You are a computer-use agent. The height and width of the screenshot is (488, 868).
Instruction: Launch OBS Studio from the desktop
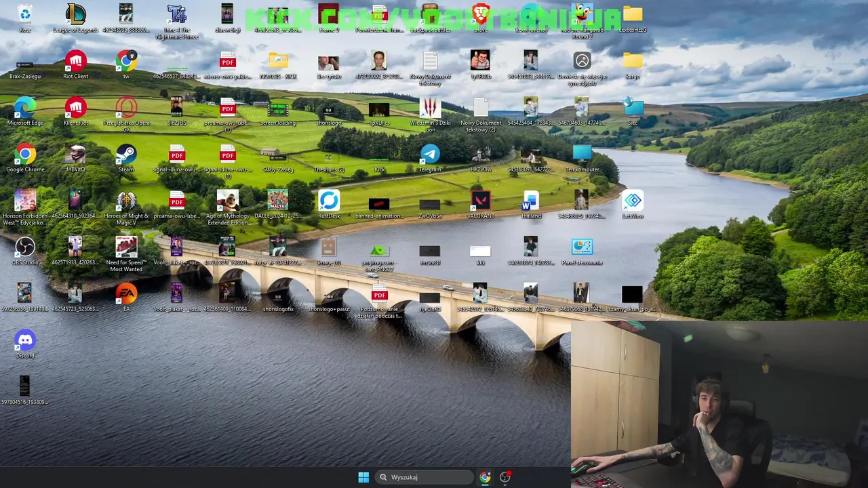(25, 251)
